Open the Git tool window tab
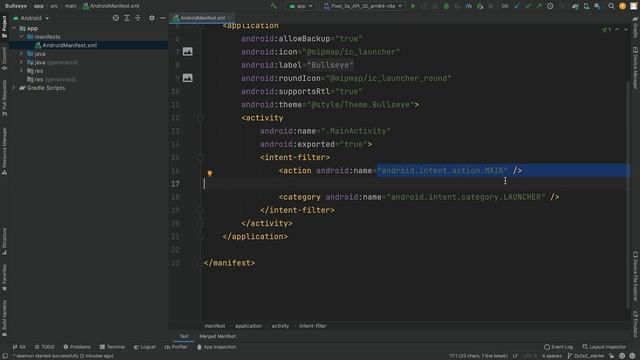The height and width of the screenshot is (360, 640). (x=19, y=347)
